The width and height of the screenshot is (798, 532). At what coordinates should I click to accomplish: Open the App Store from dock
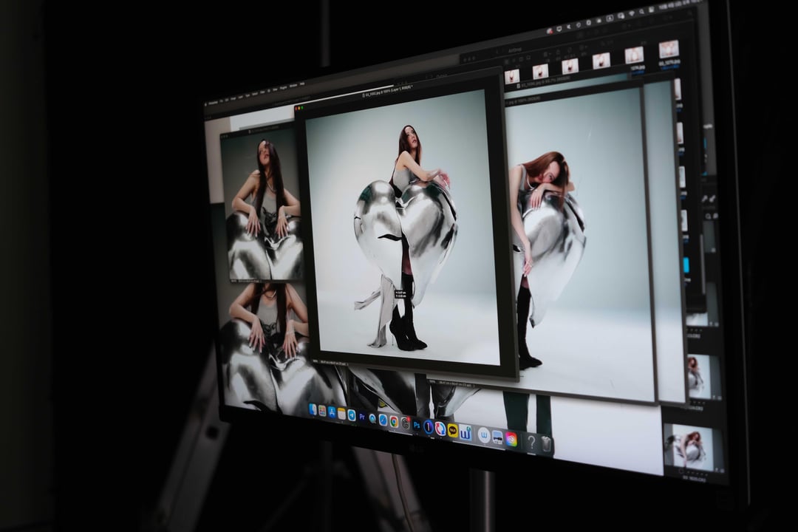tap(332, 412)
